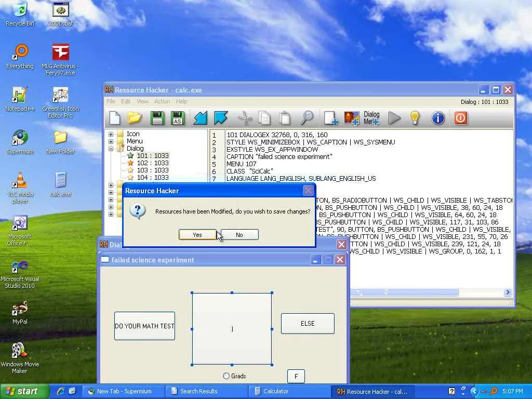Click the 5:07 PM taskbar clock
The image size is (532, 399).
pyautogui.click(x=512, y=392)
